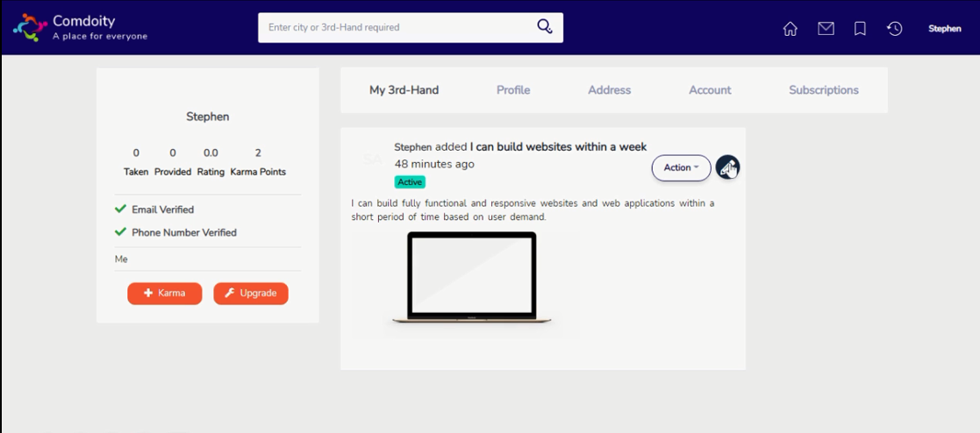
Task: Click the round edit pencil icon
Action: [727, 167]
